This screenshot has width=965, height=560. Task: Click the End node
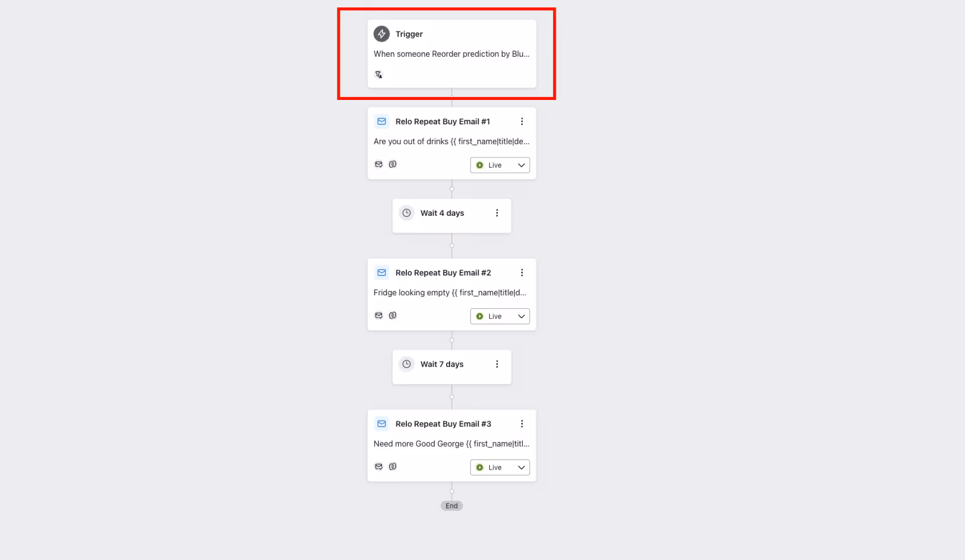coord(452,506)
